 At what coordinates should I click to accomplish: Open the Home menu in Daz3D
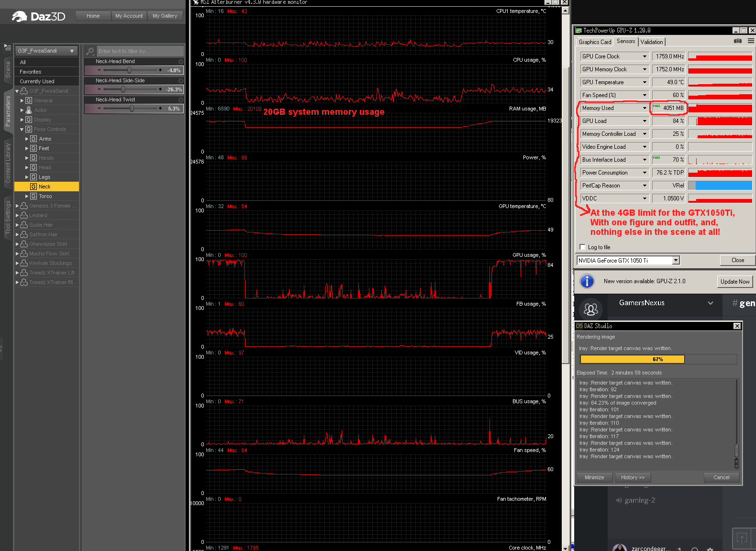[x=93, y=16]
